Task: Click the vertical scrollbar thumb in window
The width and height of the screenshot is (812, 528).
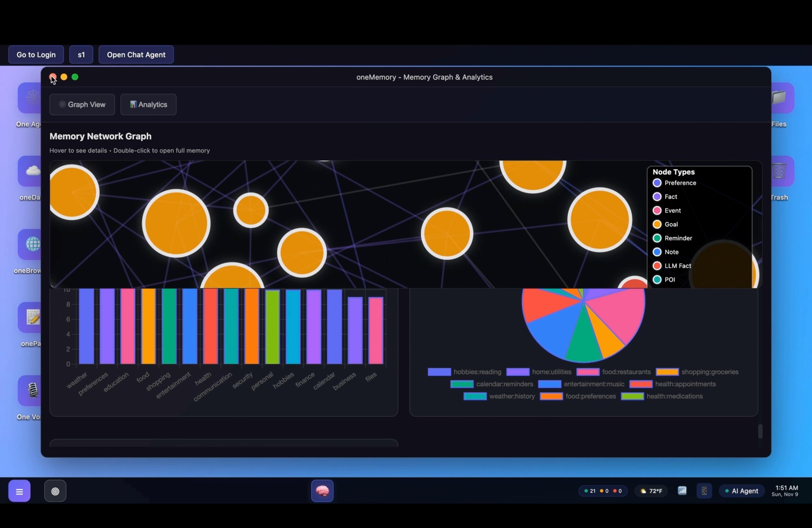Action: (760, 431)
